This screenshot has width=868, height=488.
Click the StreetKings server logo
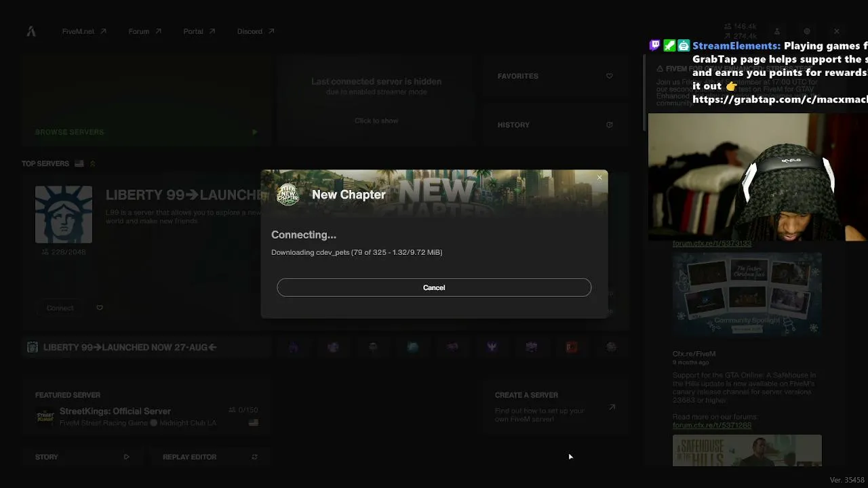click(45, 416)
